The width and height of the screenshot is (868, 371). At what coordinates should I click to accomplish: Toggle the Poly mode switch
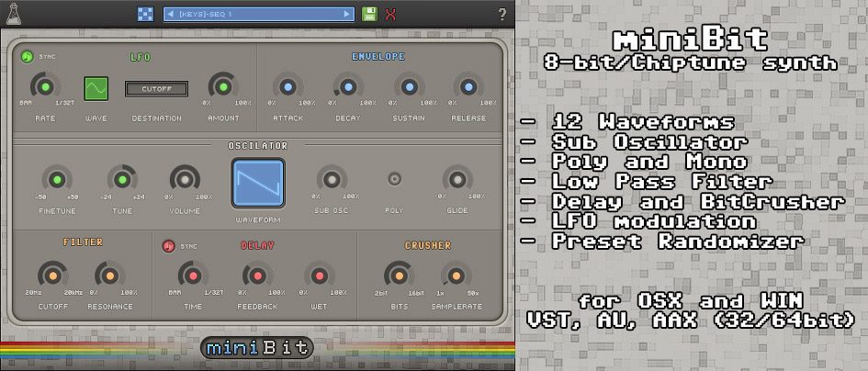coord(394,179)
